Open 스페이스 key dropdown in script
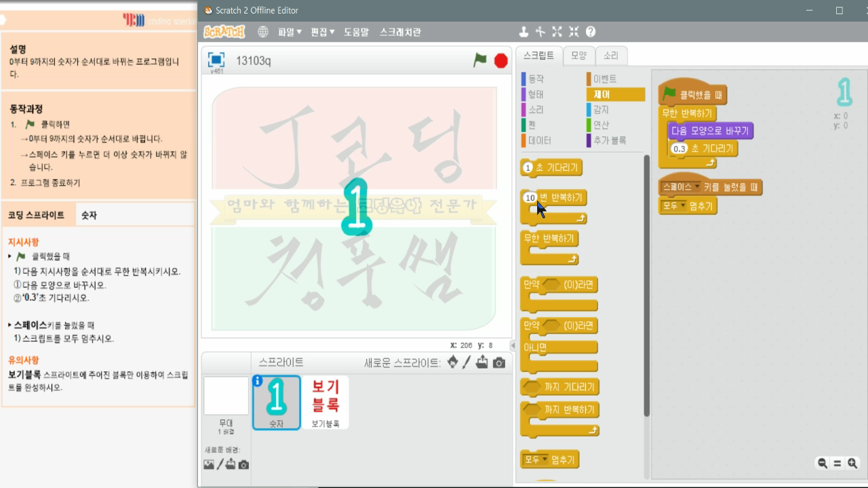Viewport: 868px width, 488px height. point(682,186)
